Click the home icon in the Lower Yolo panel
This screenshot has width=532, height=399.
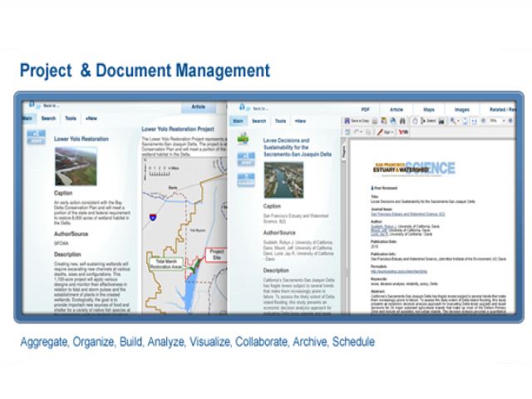32,104
